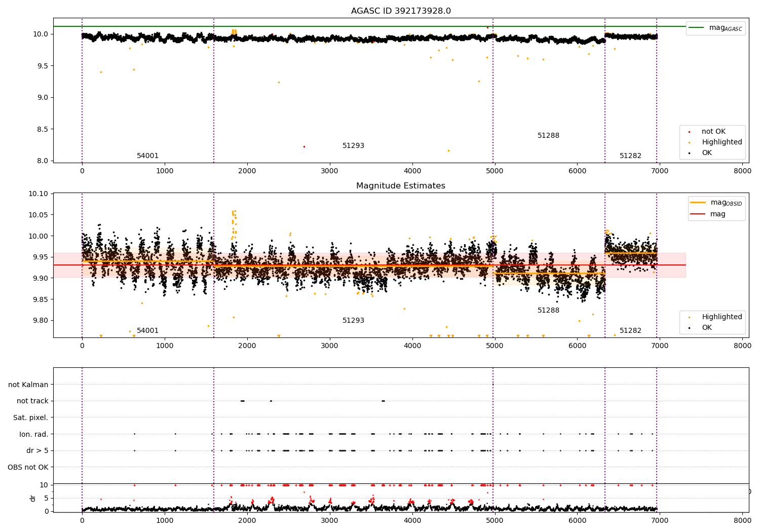The width and height of the screenshot is (760, 532).
Task: Click y-axis tick '9.85' on Magnitude Estimates plot
Action: click(41, 299)
